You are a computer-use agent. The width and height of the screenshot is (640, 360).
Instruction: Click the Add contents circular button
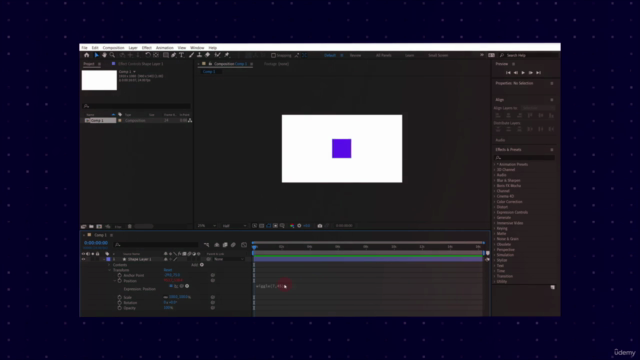click(202, 265)
